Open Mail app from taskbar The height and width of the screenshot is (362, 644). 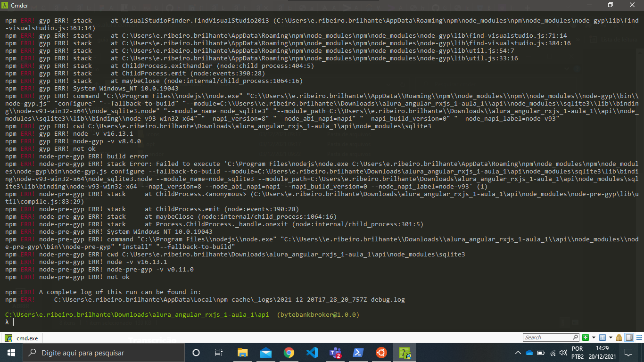pyautogui.click(x=265, y=353)
